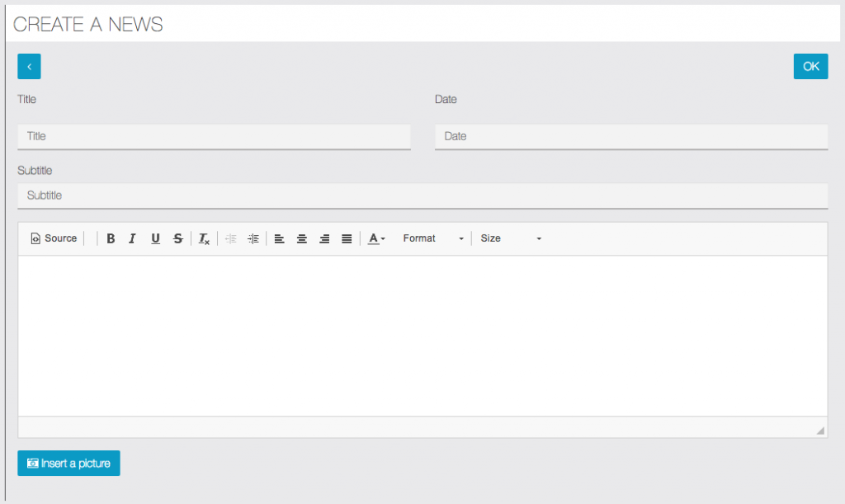Align text to the right
The width and height of the screenshot is (845, 504).
(x=324, y=238)
